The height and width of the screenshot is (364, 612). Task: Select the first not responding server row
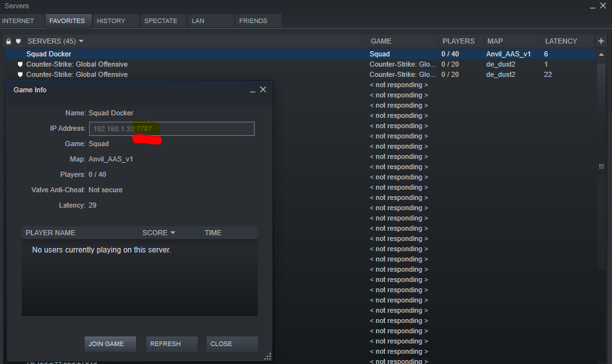[x=399, y=85]
